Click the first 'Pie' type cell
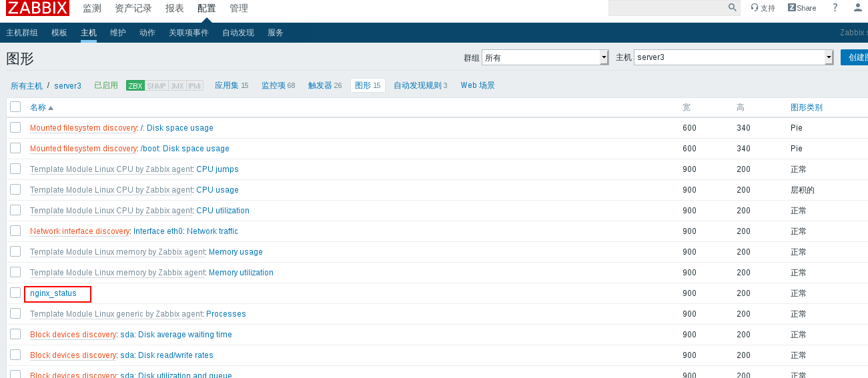 [797, 128]
